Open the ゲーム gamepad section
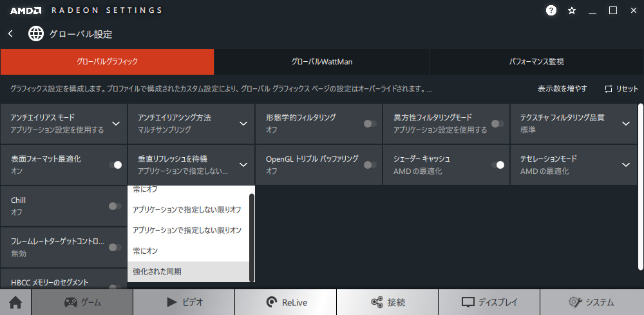The height and width of the screenshot is (315, 644). click(82, 303)
